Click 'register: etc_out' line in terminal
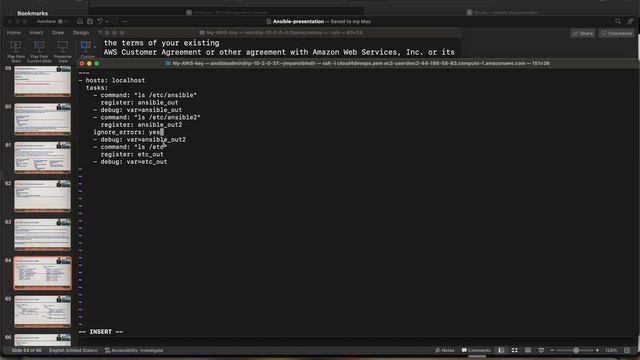 [x=132, y=155]
